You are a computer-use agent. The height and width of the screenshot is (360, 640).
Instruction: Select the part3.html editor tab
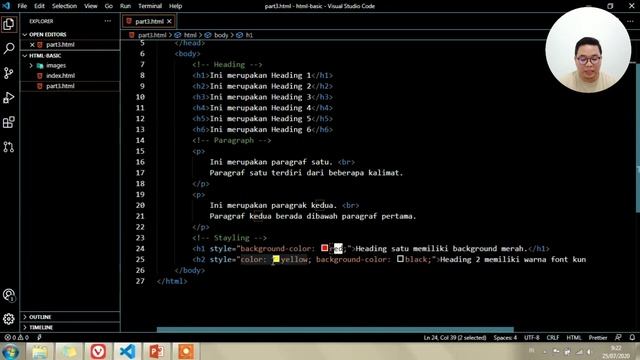click(149, 21)
